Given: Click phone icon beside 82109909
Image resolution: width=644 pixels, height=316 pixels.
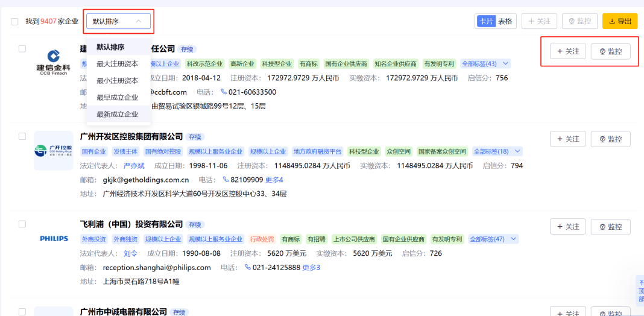Looking at the screenshot, I should (x=226, y=180).
